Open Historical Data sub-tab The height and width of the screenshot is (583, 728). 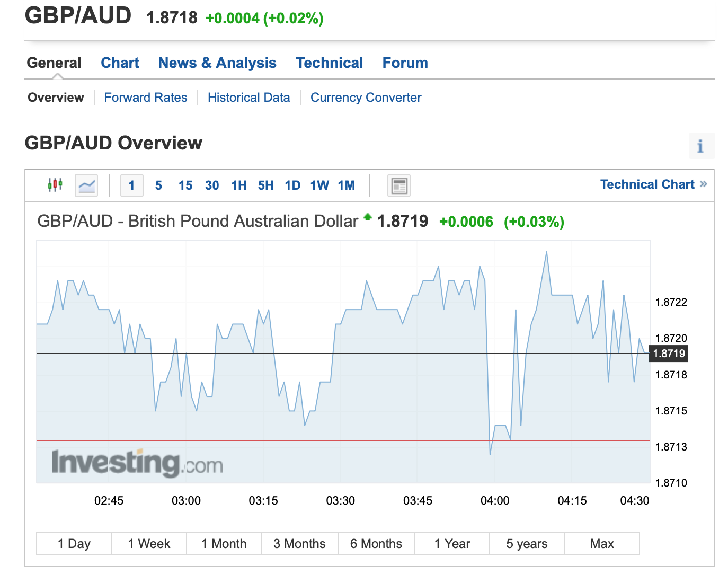click(x=249, y=98)
